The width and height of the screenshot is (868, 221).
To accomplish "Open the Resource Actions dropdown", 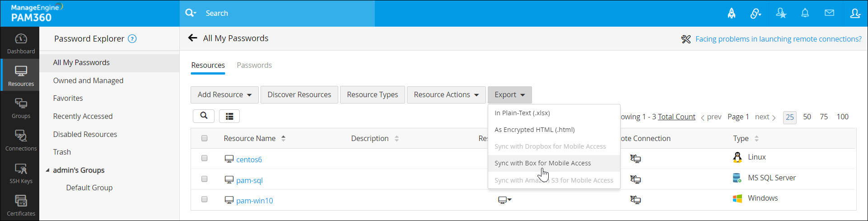I will coord(446,95).
